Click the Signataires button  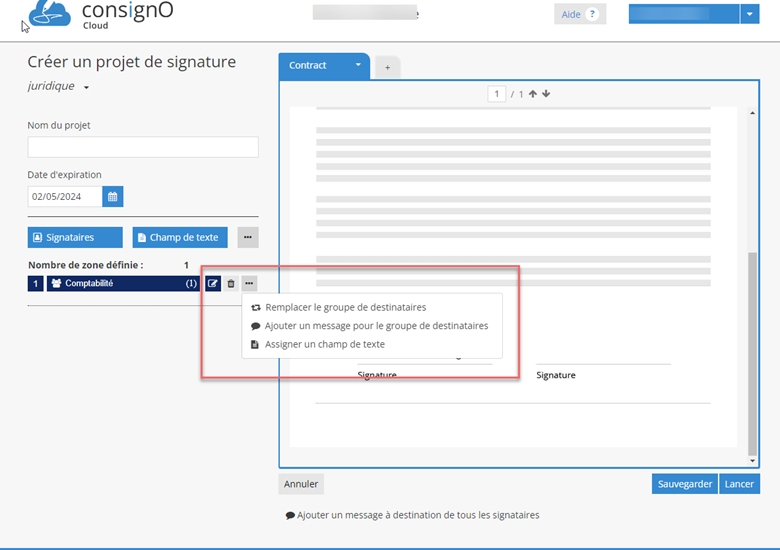tap(75, 237)
